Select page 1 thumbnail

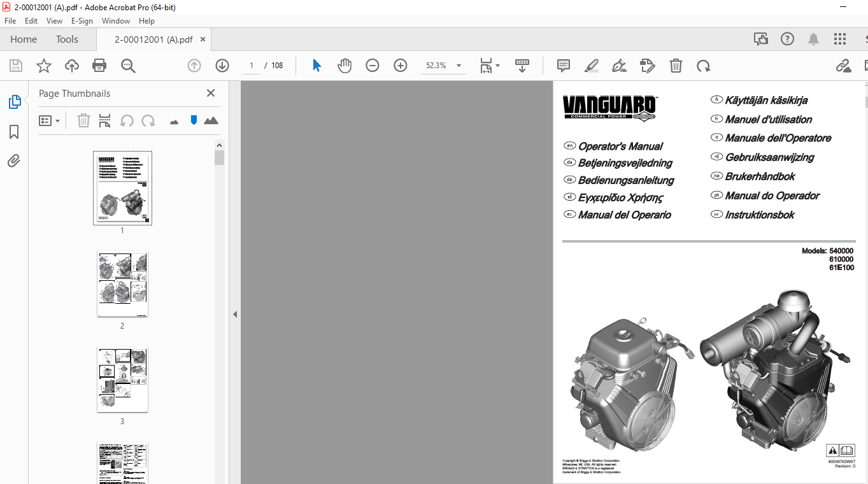122,188
